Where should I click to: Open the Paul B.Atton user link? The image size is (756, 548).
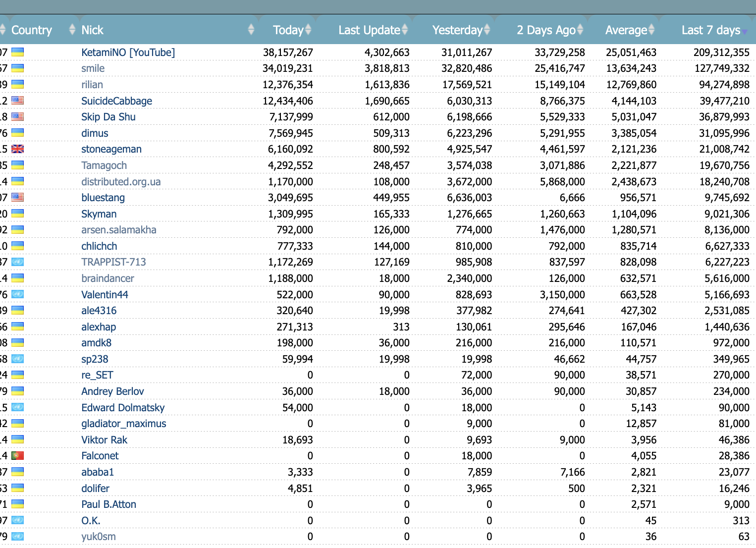[x=109, y=504]
